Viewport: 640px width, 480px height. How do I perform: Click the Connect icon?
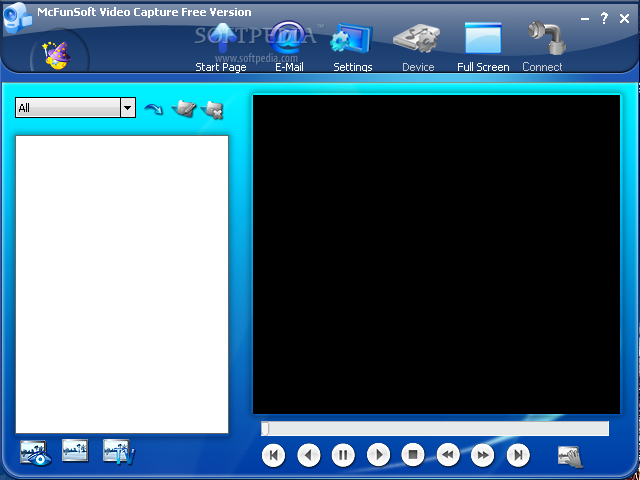pyautogui.click(x=543, y=48)
